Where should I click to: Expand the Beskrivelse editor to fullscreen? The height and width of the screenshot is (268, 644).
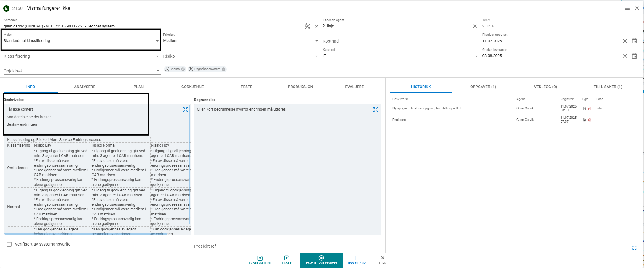pyautogui.click(x=186, y=110)
